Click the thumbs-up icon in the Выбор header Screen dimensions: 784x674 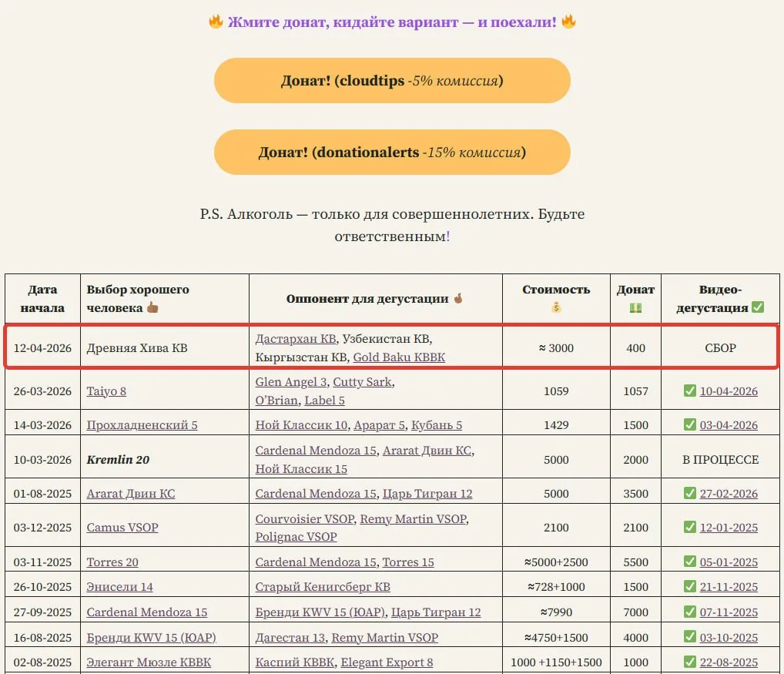(152, 307)
